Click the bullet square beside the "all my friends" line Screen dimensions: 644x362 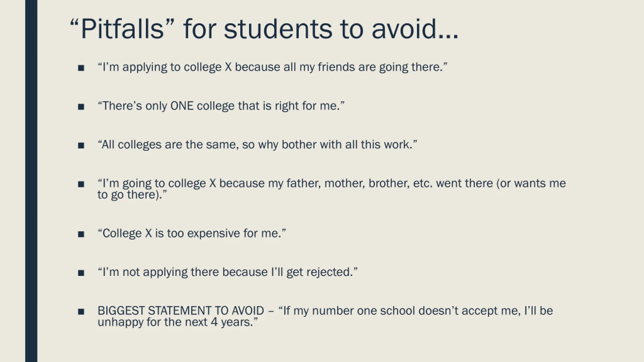pos(81,68)
